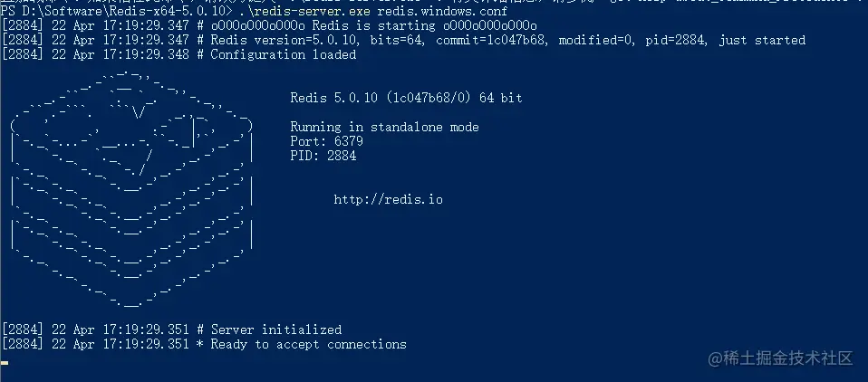Click "Running in standalone mode" text
868x382 pixels.
[384, 127]
